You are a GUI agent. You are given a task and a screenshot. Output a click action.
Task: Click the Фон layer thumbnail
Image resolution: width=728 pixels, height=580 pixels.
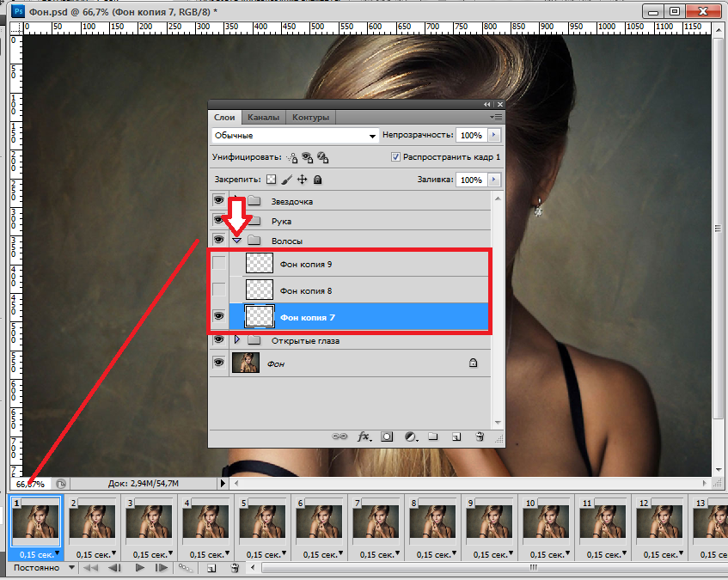pyautogui.click(x=246, y=363)
